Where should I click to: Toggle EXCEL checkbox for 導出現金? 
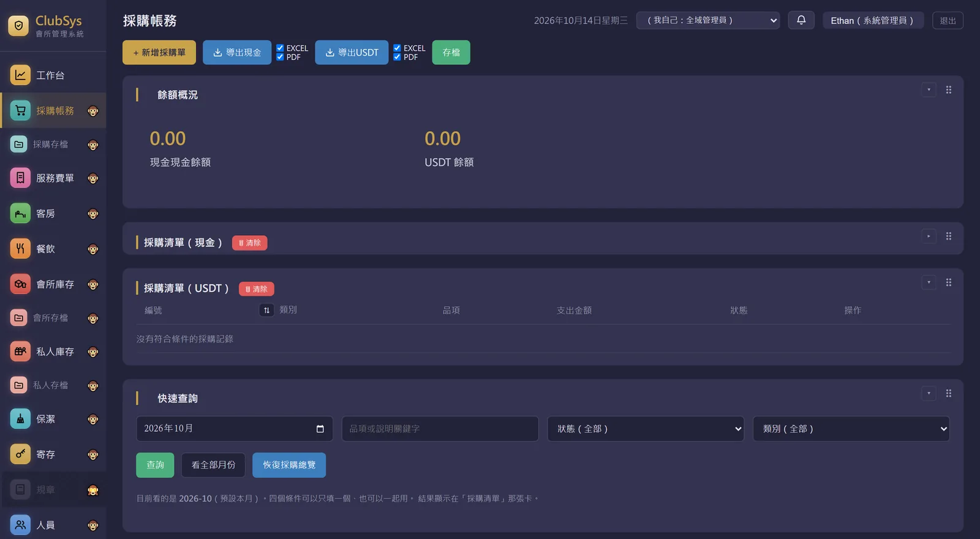click(x=280, y=48)
